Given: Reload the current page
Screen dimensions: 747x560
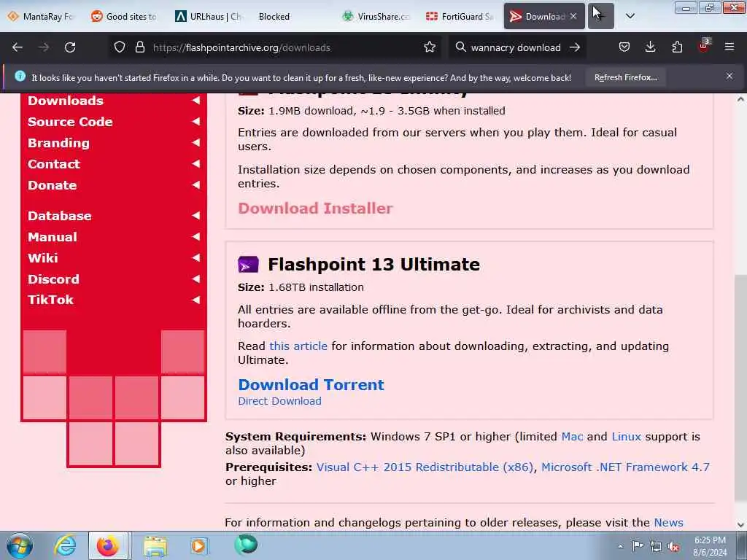Looking at the screenshot, I should tap(70, 47).
